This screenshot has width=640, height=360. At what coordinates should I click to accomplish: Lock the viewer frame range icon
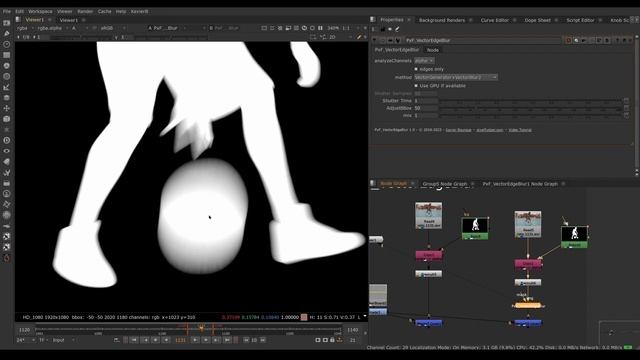coord(332,340)
